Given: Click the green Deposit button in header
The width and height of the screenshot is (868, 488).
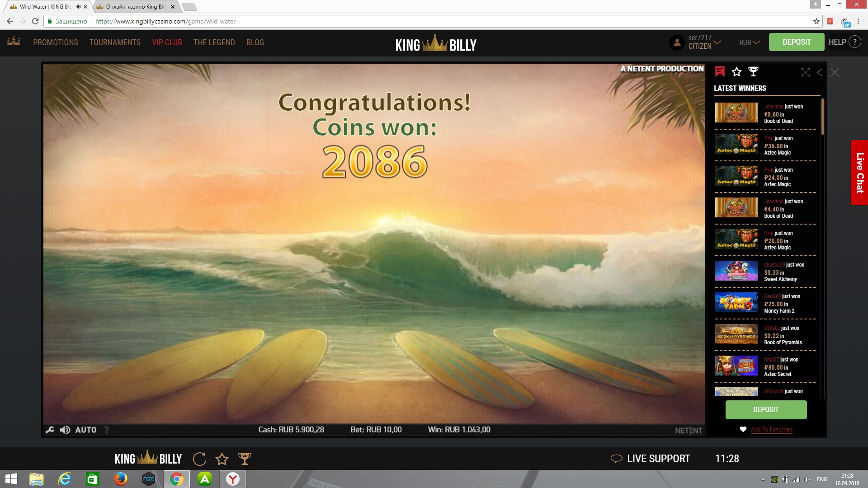Looking at the screenshot, I should (x=796, y=42).
